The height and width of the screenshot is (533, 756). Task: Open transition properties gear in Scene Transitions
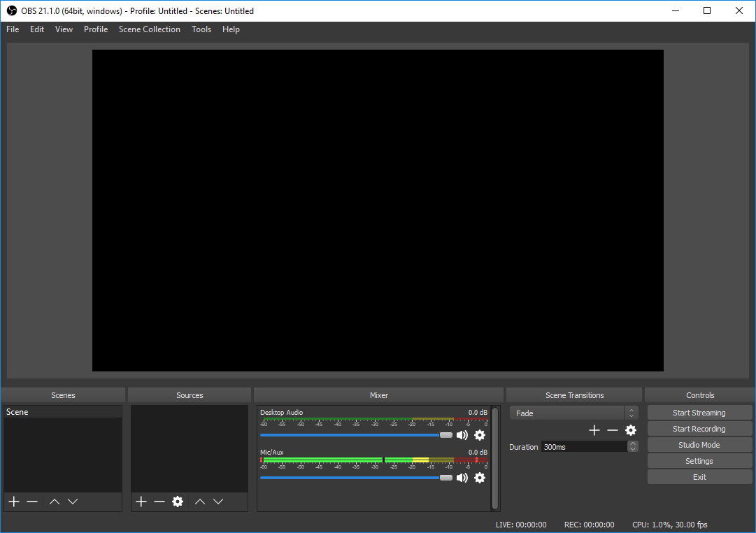pos(631,430)
